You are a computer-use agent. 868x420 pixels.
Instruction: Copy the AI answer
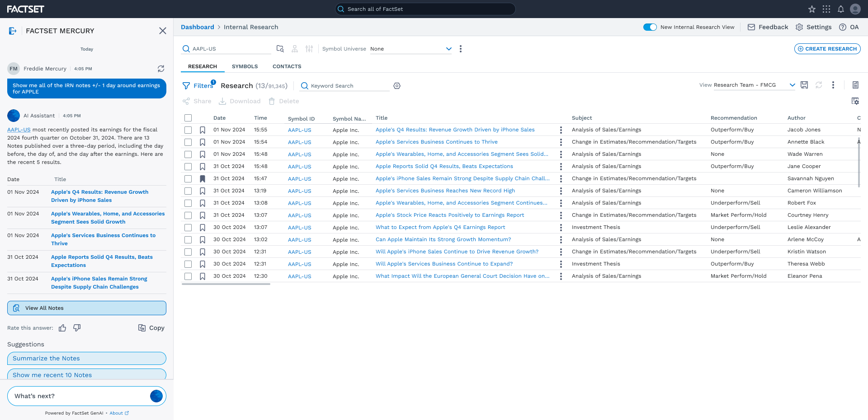pyautogui.click(x=151, y=328)
